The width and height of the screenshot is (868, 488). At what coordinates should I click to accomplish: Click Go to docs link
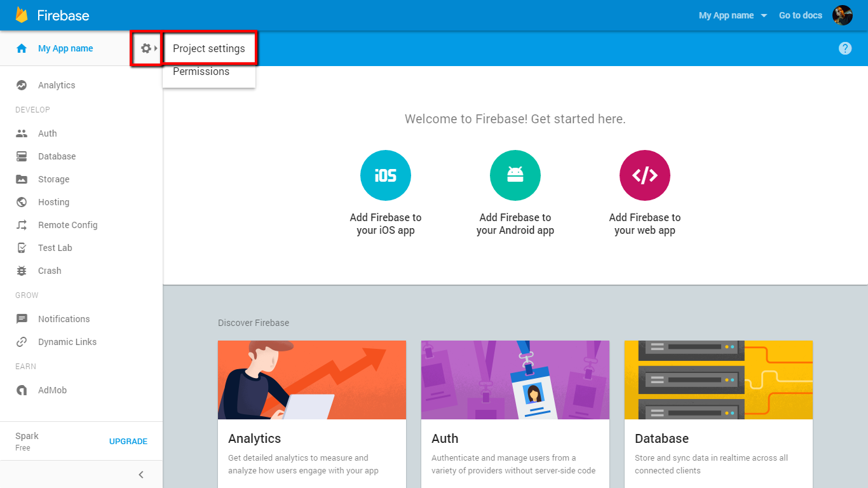[800, 15]
